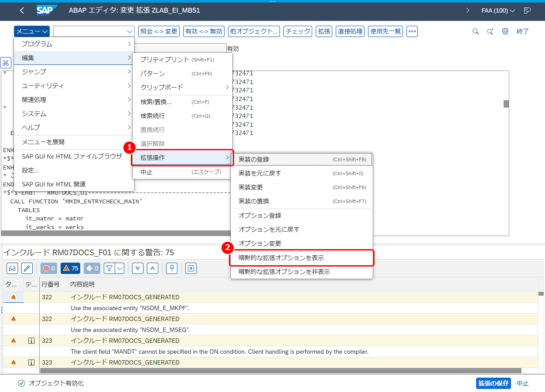This screenshot has height=392, width=545.
Task: Click the search-next magnifier with plus icon
Action: coord(490,31)
